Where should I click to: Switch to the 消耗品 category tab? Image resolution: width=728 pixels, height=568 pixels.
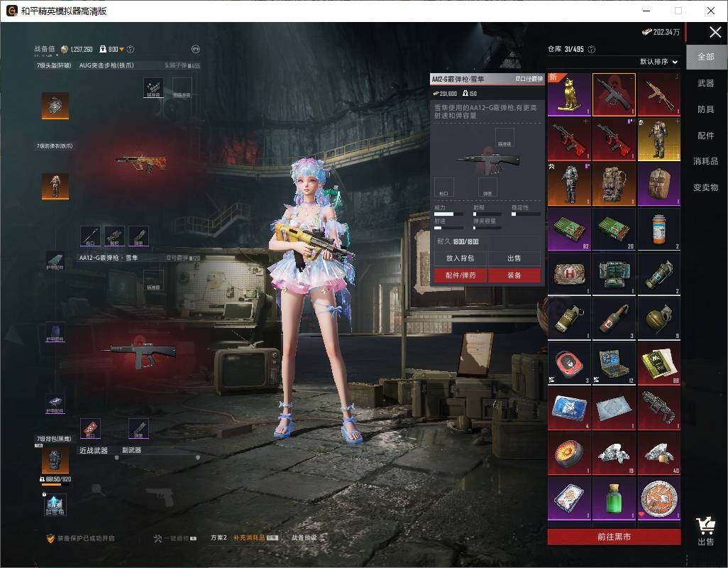(706, 161)
